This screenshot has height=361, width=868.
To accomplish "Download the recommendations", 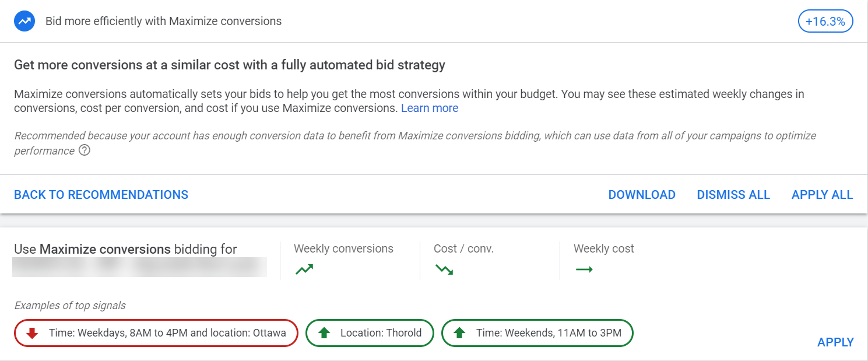I will 642,195.
